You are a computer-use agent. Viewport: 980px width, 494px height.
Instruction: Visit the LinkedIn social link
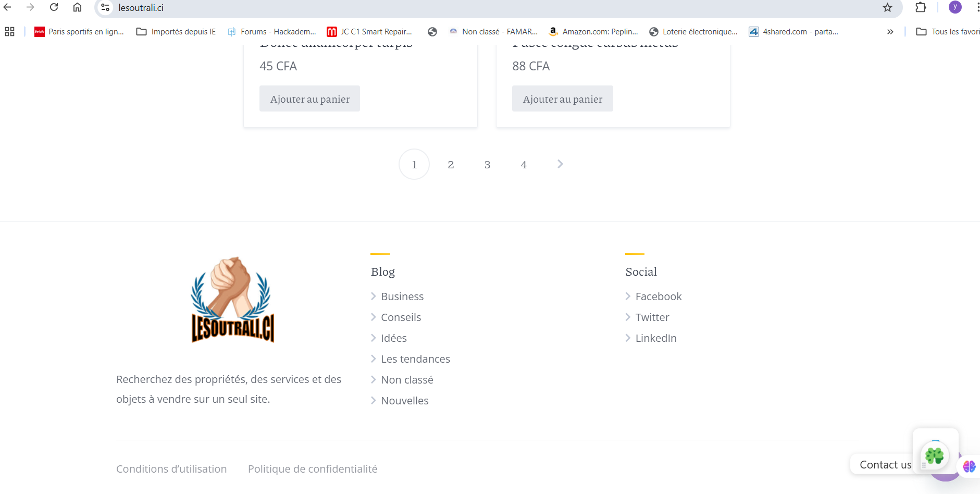tap(656, 338)
